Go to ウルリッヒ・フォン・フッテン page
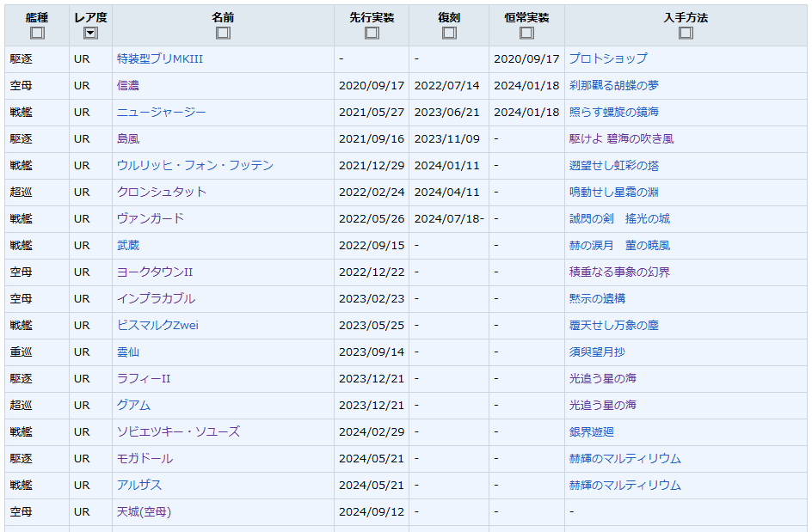 (195, 166)
